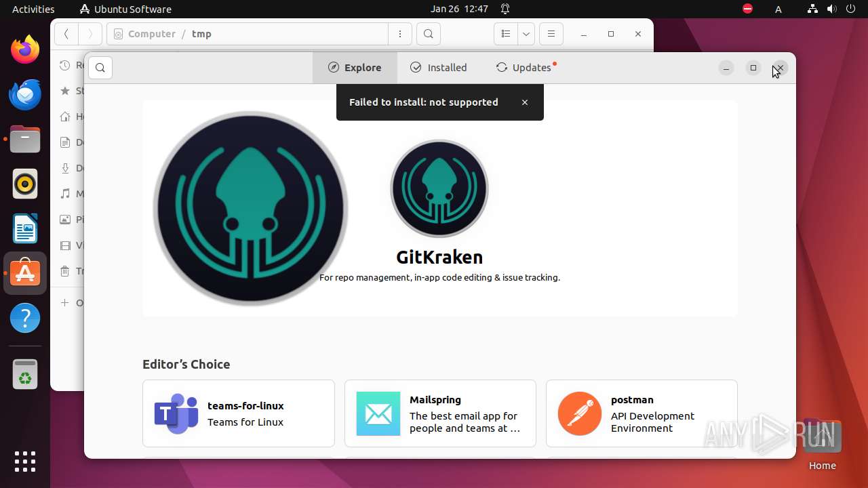
Task: Open the Files hamburger menu
Action: click(x=551, y=34)
